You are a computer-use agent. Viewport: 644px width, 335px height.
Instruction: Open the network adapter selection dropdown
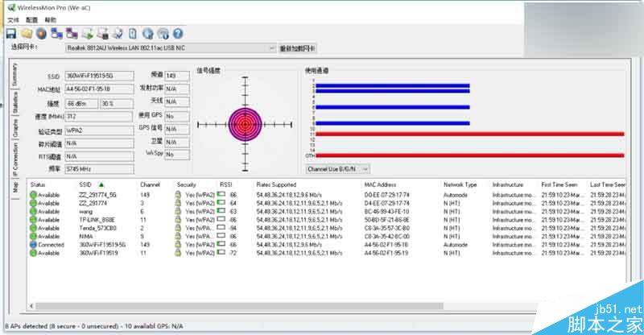pyautogui.click(x=271, y=48)
